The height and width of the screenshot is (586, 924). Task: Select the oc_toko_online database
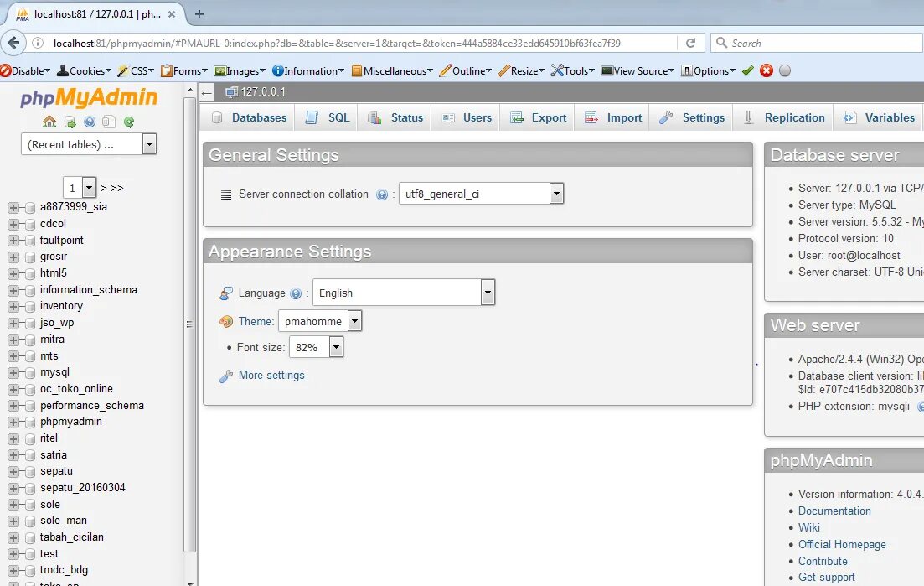coord(76,389)
